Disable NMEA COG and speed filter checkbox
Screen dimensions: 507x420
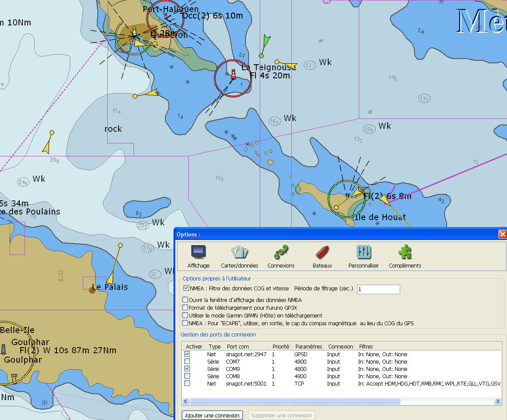click(x=186, y=288)
